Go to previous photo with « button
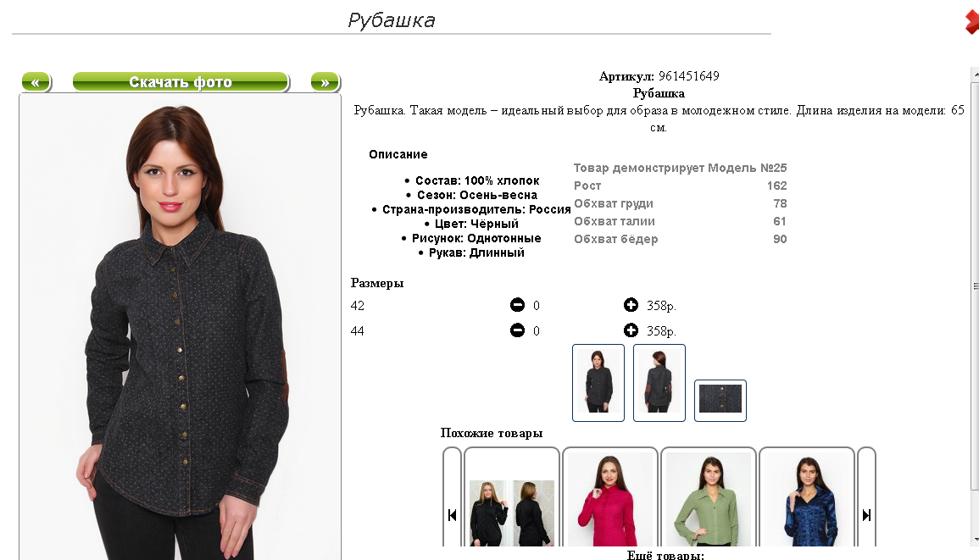 (36, 82)
